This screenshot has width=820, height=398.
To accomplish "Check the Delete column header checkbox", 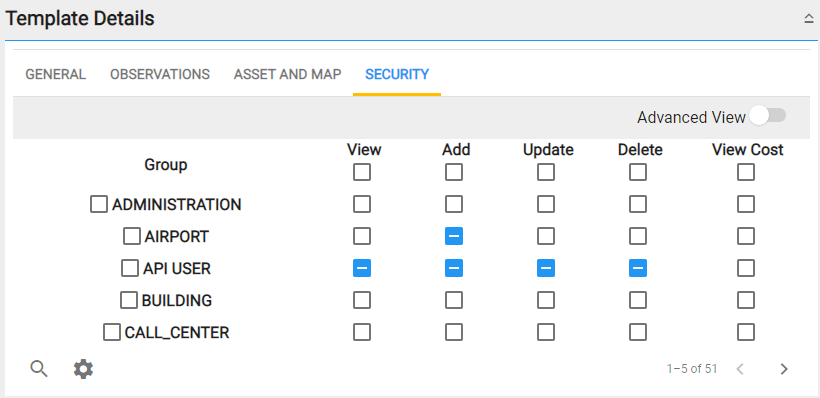I will coord(638,172).
